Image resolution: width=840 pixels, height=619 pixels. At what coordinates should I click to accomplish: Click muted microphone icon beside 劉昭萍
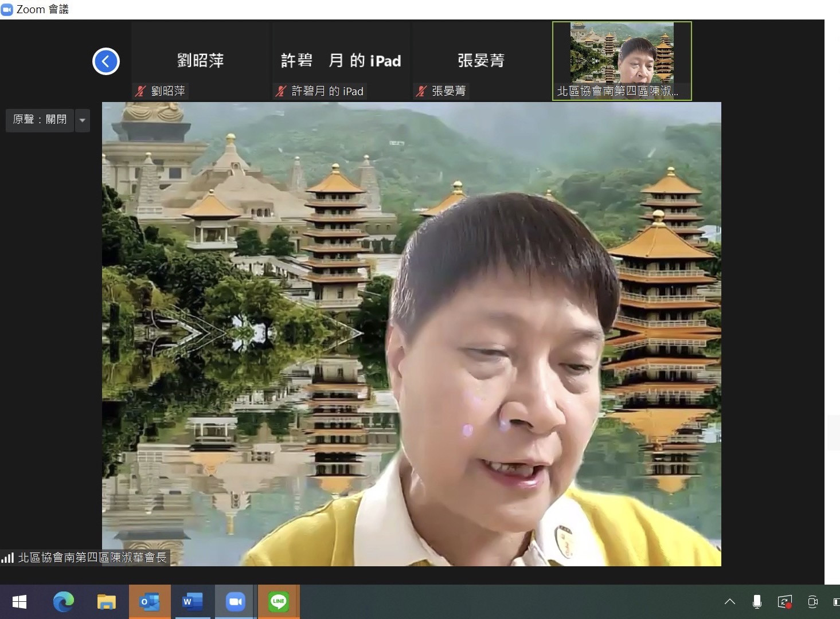(140, 91)
